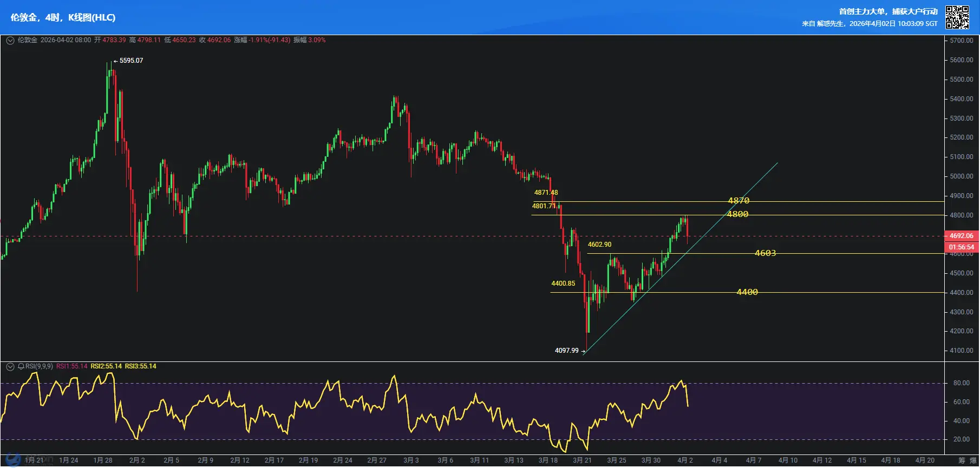Click the 20.00 RSI axis label
The height and width of the screenshot is (468, 980).
[962, 440]
